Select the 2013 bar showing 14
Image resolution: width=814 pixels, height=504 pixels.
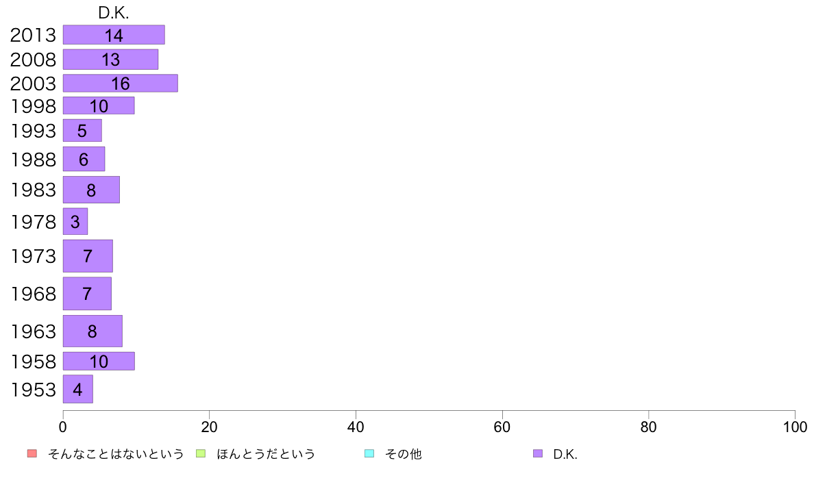(x=114, y=35)
